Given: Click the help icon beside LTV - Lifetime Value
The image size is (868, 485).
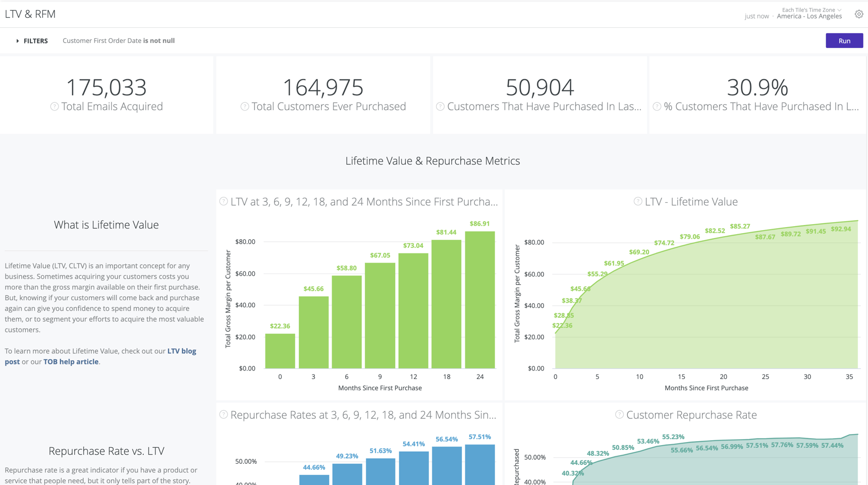Looking at the screenshot, I should click(x=637, y=201).
